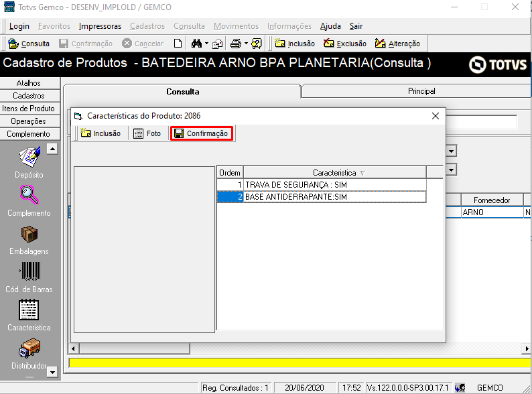Click the Sair menu item
The width and height of the screenshot is (532, 394).
pyautogui.click(x=356, y=26)
